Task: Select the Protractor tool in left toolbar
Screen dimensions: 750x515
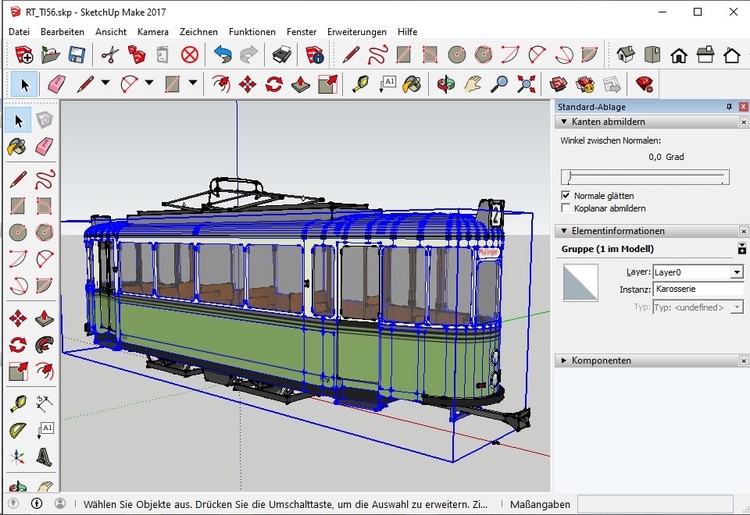Action: pyautogui.click(x=18, y=429)
